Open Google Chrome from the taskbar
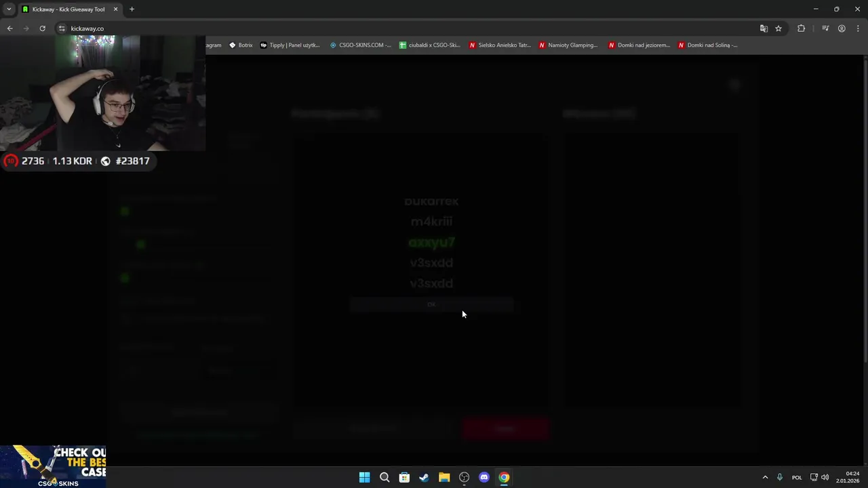Viewport: 868px width, 488px height. (504, 477)
